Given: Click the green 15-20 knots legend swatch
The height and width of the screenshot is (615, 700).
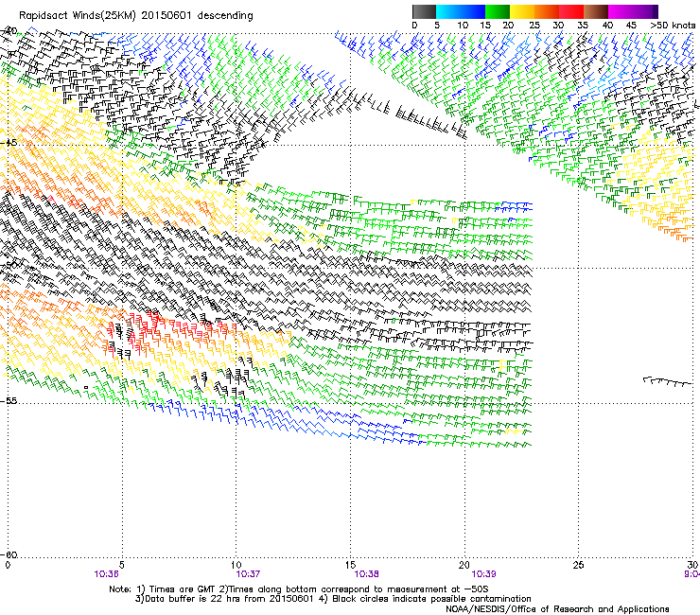Looking at the screenshot, I should (498, 11).
